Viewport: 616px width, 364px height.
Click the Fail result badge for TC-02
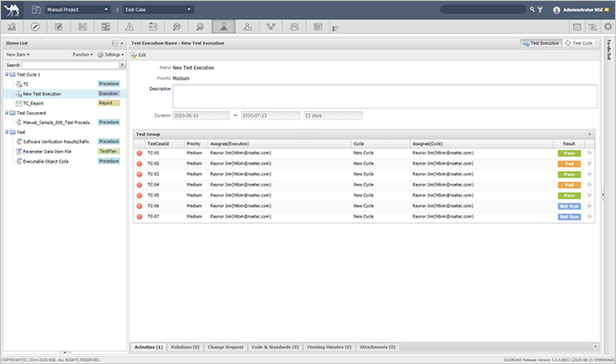pyautogui.click(x=569, y=164)
